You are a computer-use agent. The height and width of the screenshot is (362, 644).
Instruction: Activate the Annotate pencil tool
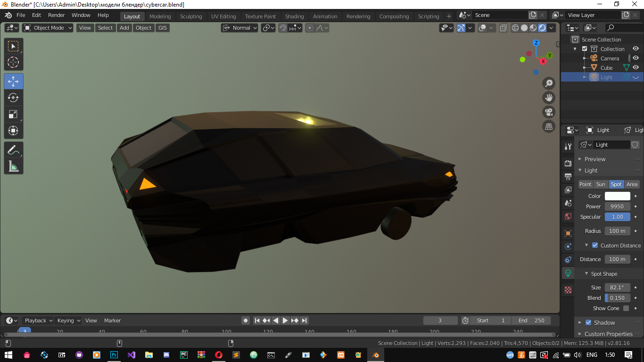[13, 150]
